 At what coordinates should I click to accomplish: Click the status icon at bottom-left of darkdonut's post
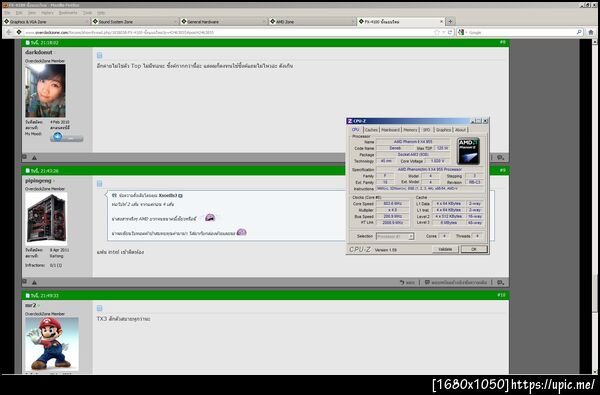(24, 157)
